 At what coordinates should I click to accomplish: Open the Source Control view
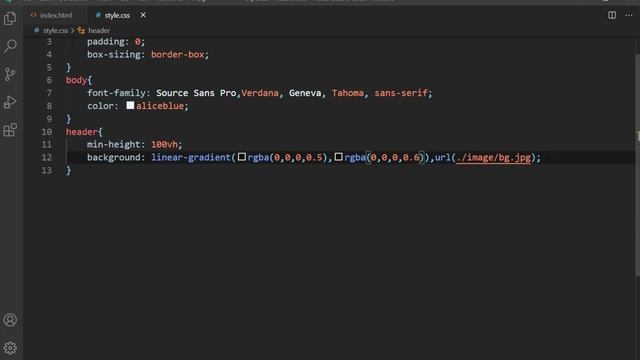tap(10, 74)
